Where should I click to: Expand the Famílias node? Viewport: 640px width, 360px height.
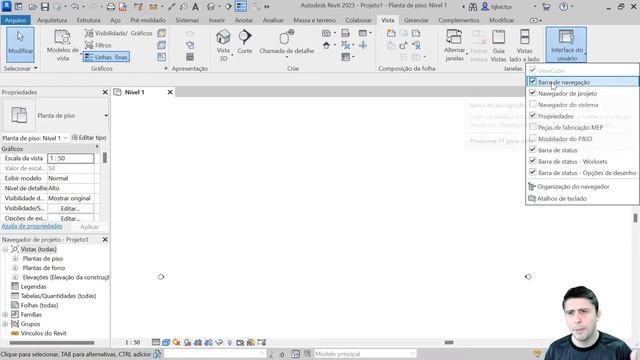coord(5,315)
